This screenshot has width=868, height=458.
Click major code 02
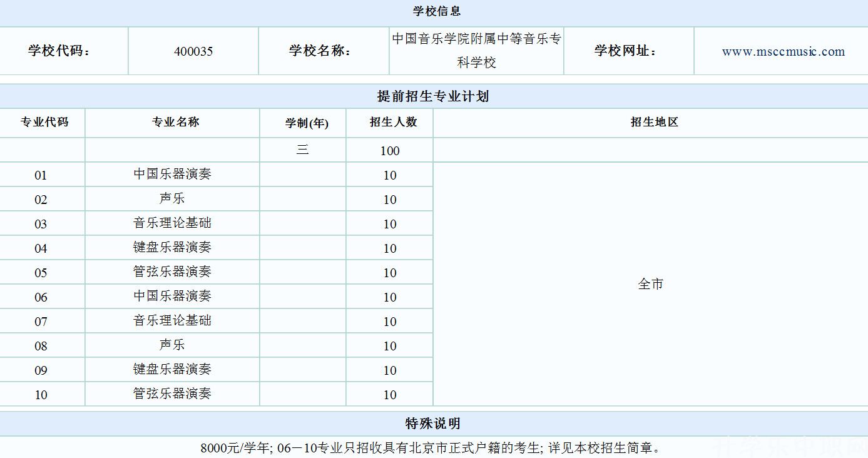pos(41,200)
